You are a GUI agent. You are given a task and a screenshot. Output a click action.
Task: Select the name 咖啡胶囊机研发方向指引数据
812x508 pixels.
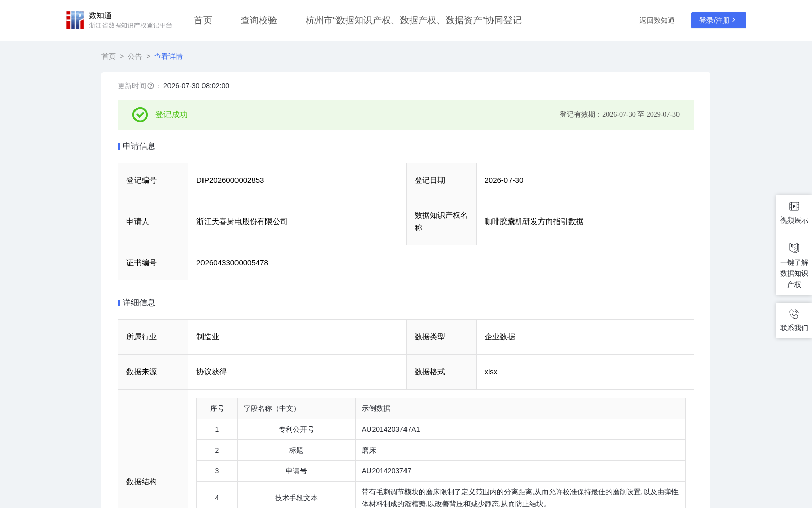point(534,221)
